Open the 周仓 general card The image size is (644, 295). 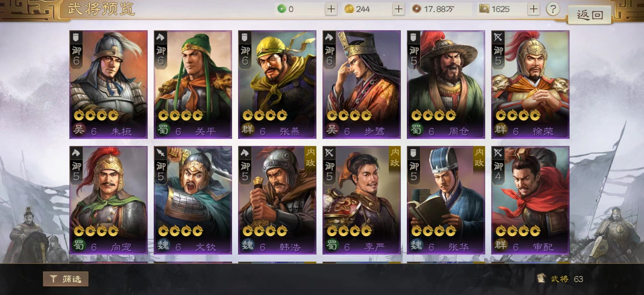click(446, 85)
